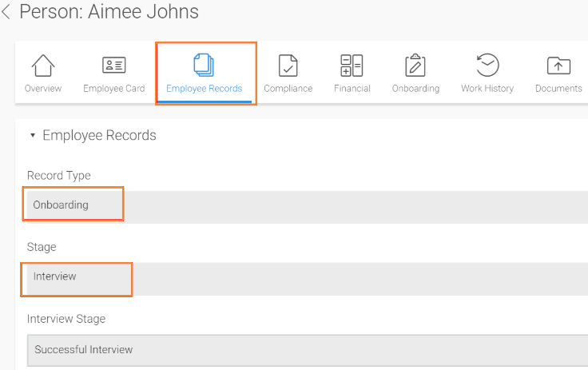This screenshot has width=588, height=370.
Task: Click the Employee Records section heading
Action: click(99, 136)
